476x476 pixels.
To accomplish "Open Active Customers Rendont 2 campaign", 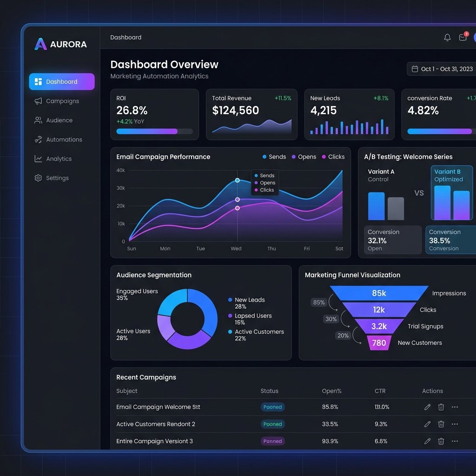I will click(156, 424).
